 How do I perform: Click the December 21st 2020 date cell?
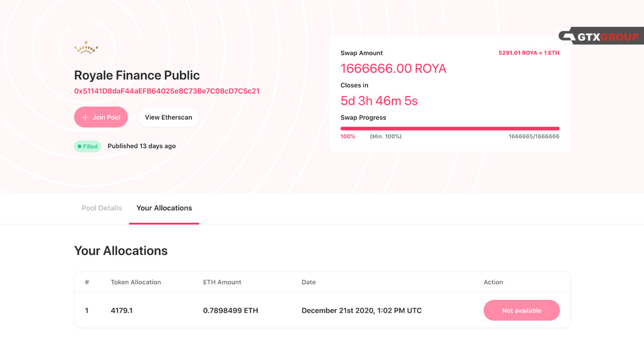pyautogui.click(x=361, y=311)
